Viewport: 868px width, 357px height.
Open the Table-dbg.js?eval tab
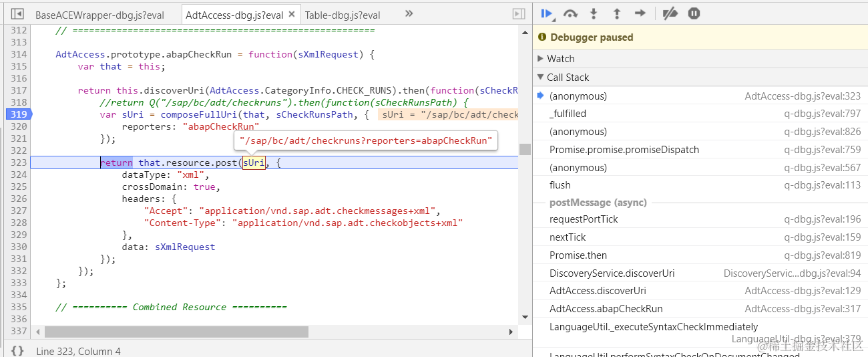point(343,15)
